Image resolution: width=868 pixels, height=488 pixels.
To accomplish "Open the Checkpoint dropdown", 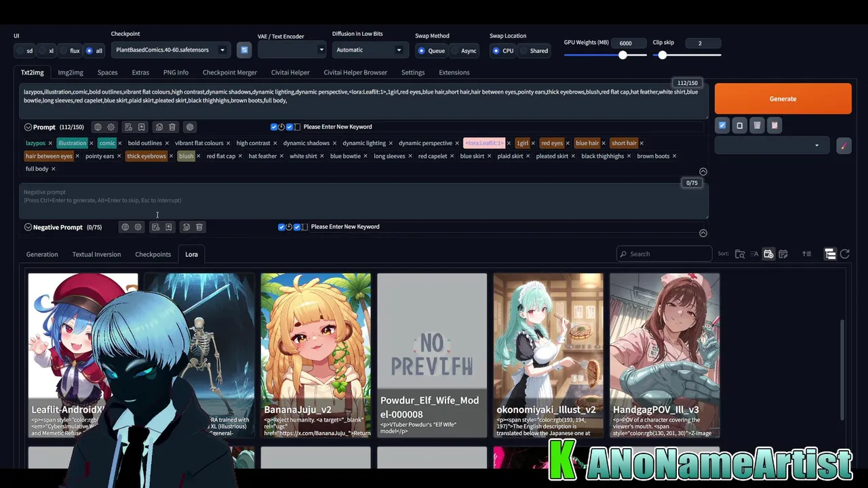I will (170, 49).
